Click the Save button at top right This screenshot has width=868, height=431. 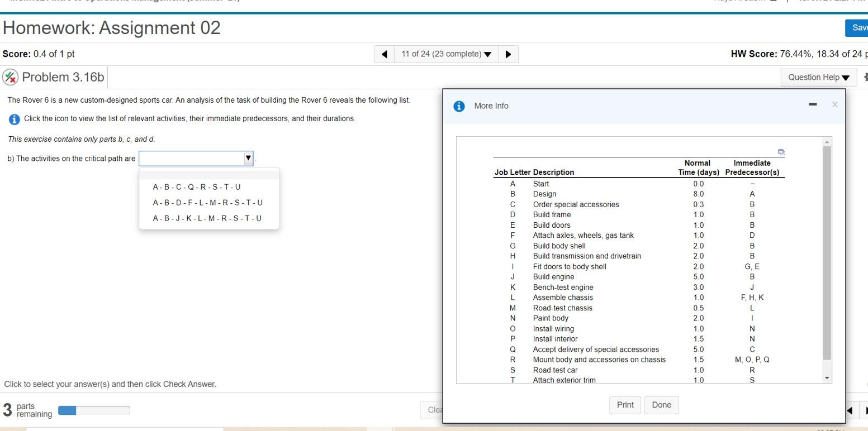856,28
